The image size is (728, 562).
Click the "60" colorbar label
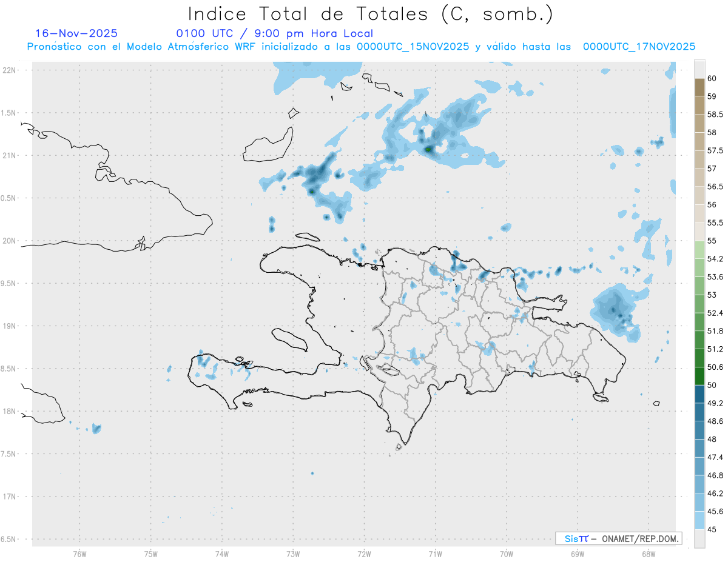pos(712,78)
